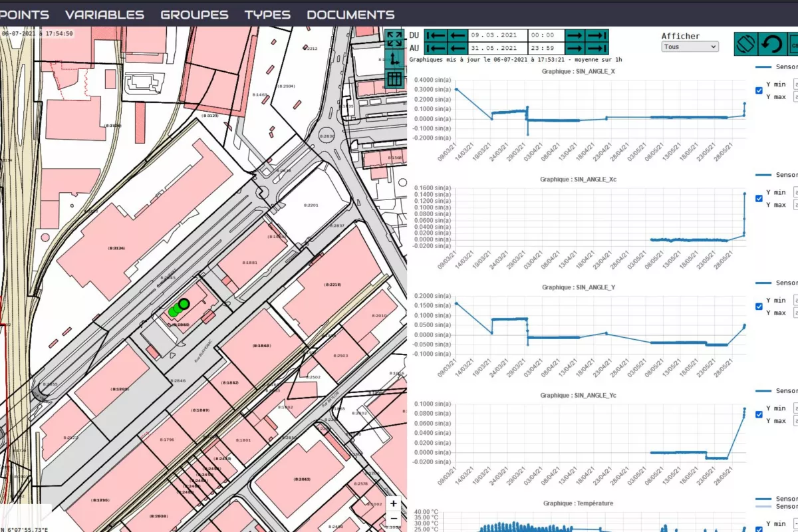Click the DU start date field 09.03.2021
The image size is (798, 532).
(x=494, y=35)
